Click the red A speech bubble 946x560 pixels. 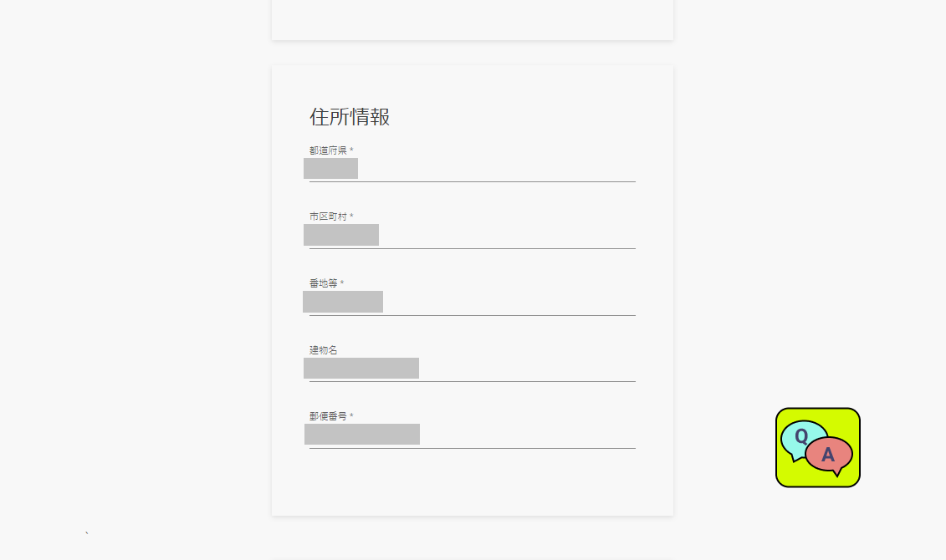tap(831, 456)
